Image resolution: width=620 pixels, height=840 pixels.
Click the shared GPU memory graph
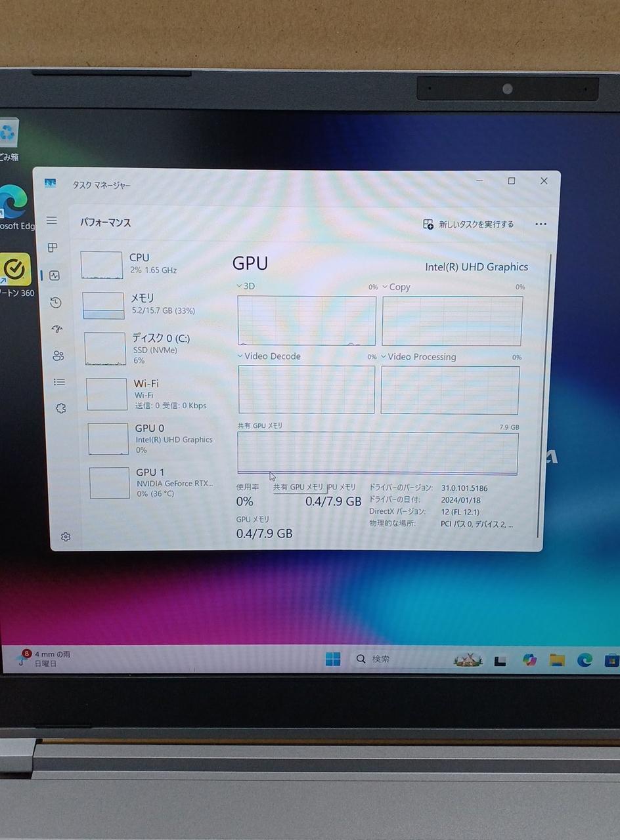click(x=378, y=453)
